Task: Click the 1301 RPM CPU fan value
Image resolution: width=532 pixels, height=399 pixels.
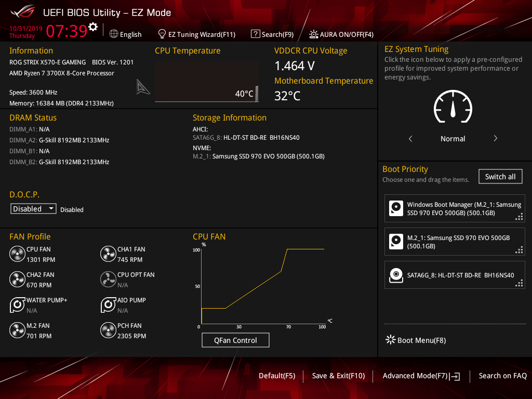Action: point(41,260)
